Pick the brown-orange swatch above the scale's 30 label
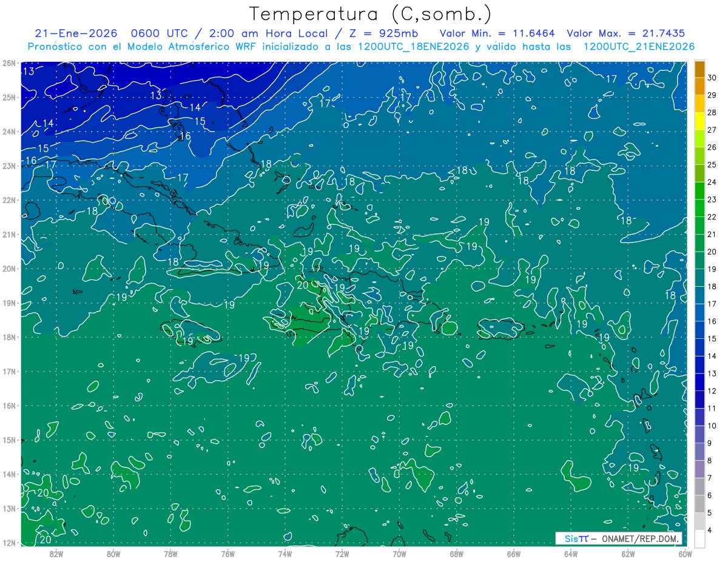The height and width of the screenshot is (562, 728). click(699, 69)
